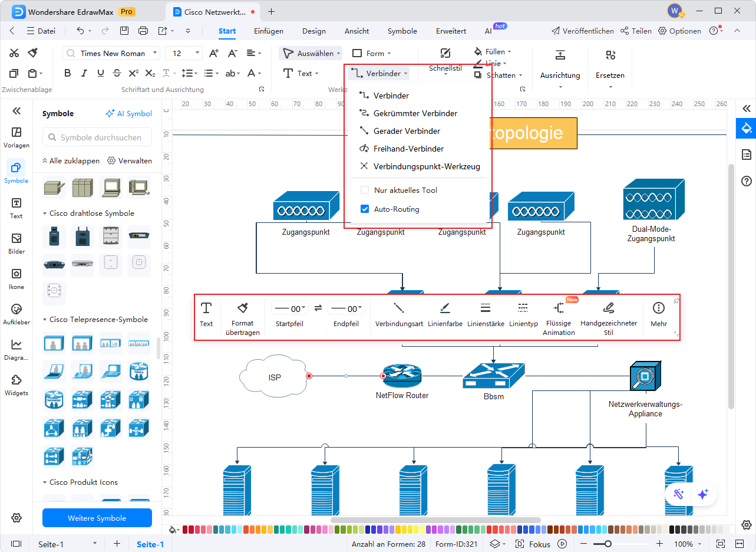
Task: Open the Widgets sidebar panel
Action: tap(16, 385)
